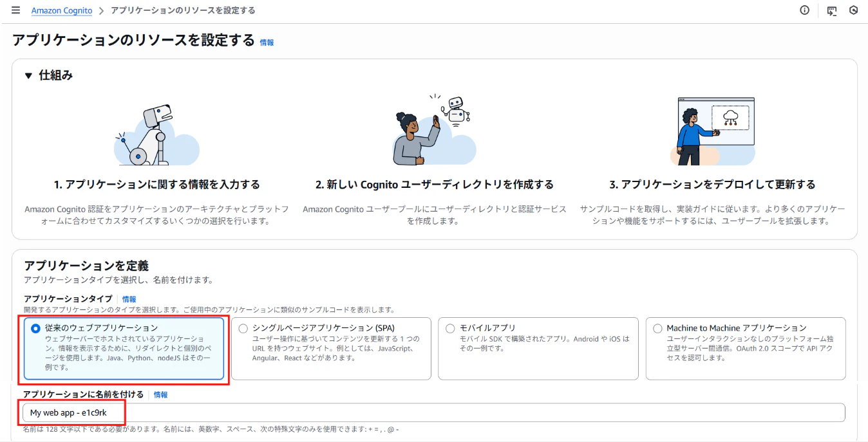The height and width of the screenshot is (442, 868).
Task: Click the info circle icon in top bar
Action: pos(804,10)
